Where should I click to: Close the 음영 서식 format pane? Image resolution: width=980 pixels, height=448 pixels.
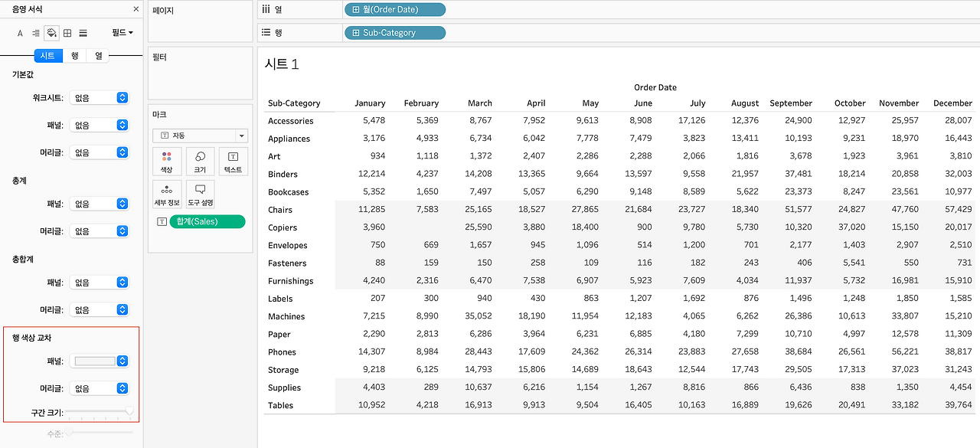tap(136, 9)
